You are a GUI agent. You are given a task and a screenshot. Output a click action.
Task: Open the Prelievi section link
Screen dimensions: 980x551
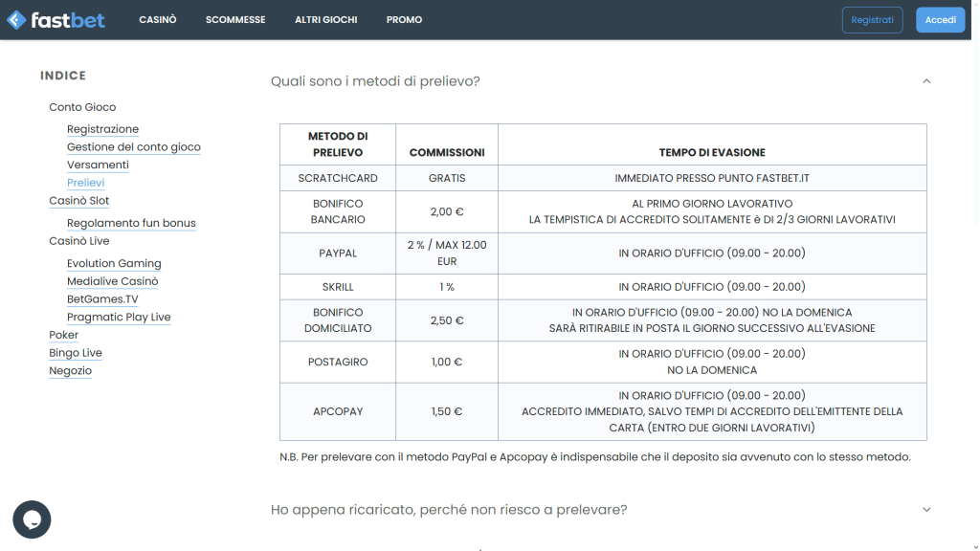tap(86, 183)
